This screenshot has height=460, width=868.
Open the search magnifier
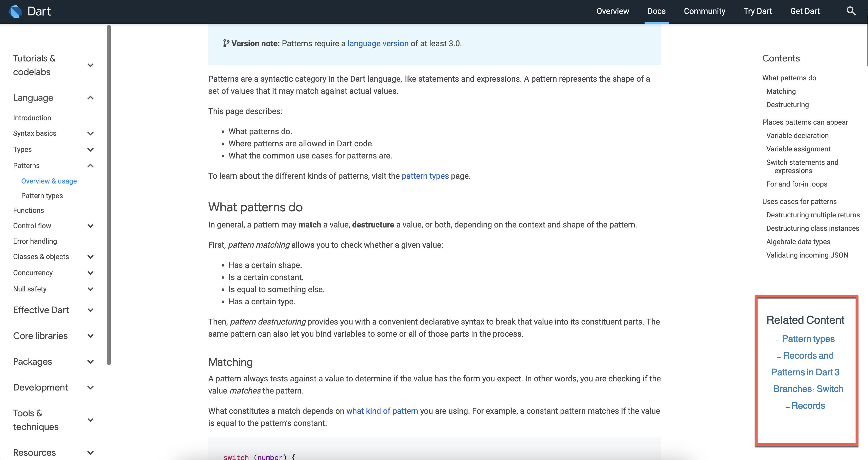(851, 11)
